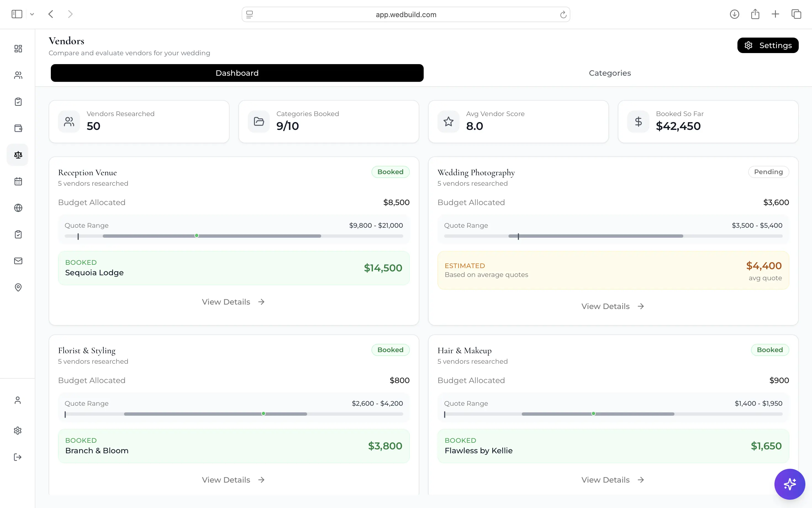Click the Florist & Styling quote range bar

[x=234, y=414]
